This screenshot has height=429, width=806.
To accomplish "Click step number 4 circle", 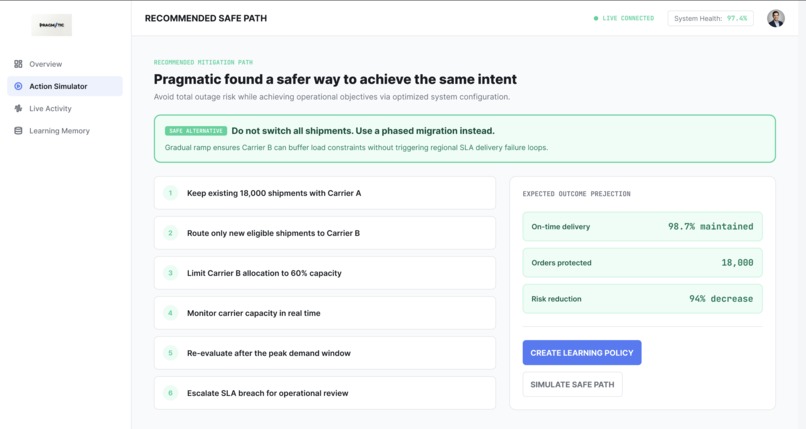I will pos(171,313).
